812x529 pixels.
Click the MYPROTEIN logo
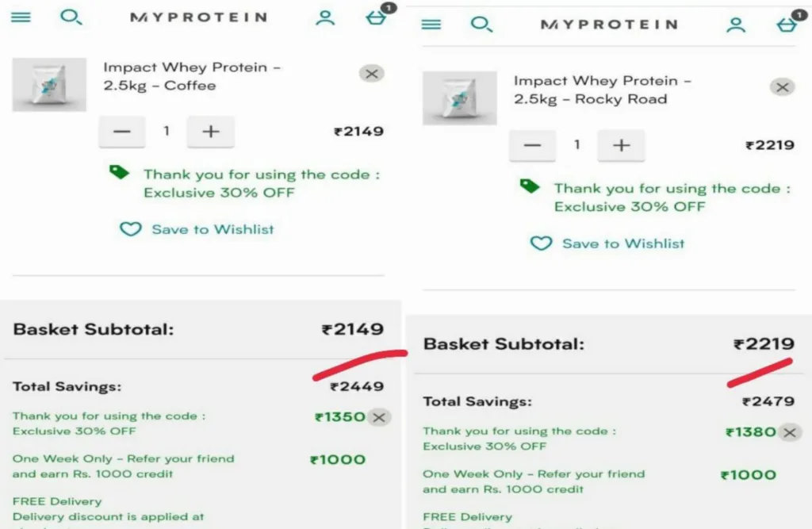pos(198,17)
